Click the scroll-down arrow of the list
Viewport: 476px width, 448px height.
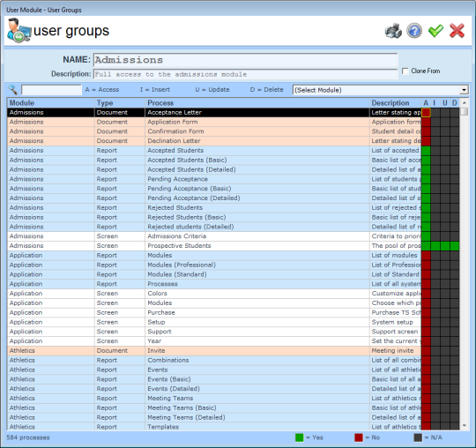tap(465, 426)
